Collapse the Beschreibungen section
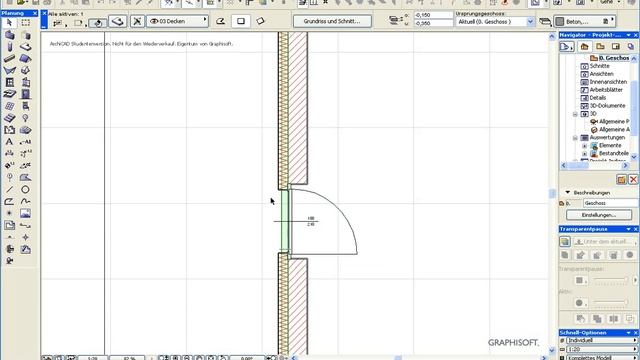This screenshot has height=360, width=640. tap(567, 192)
